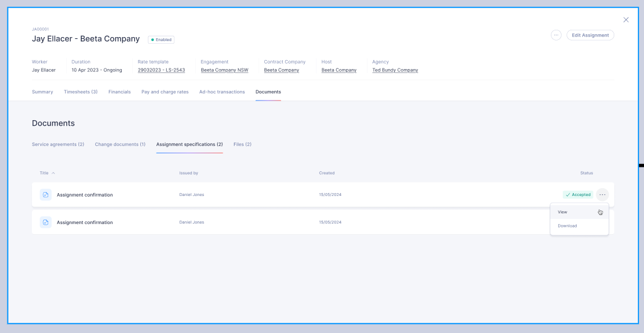
Task: Close the assignment panel with the X icon
Action: click(626, 20)
